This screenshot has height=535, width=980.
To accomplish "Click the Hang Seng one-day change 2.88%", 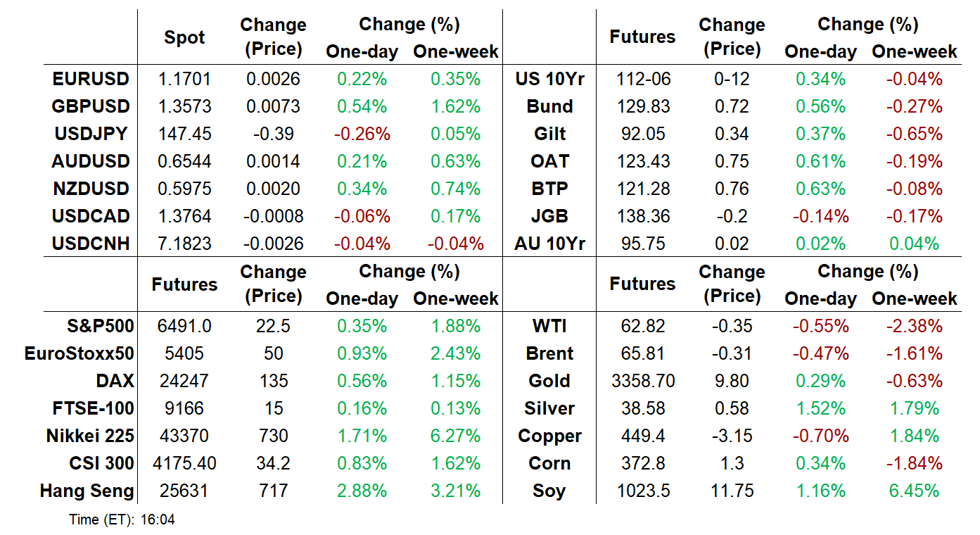I will (362, 491).
